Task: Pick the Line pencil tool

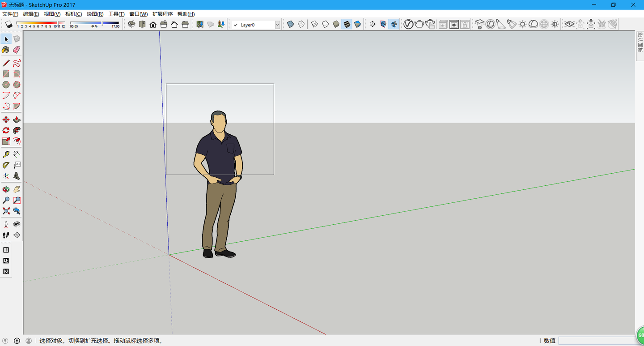Action: (6, 63)
